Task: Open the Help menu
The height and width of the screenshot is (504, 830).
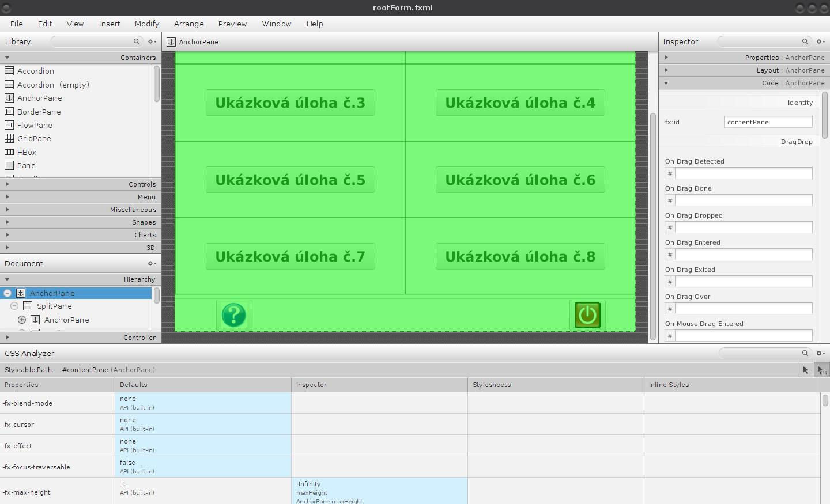Action: (315, 24)
